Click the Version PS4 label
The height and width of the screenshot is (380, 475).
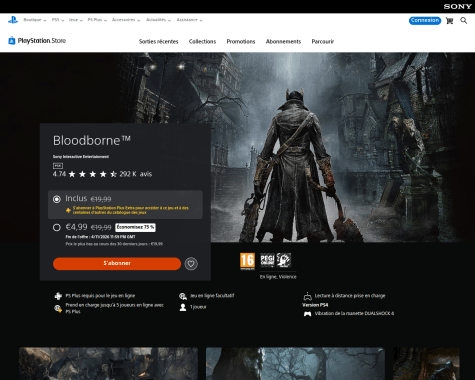[315, 305]
